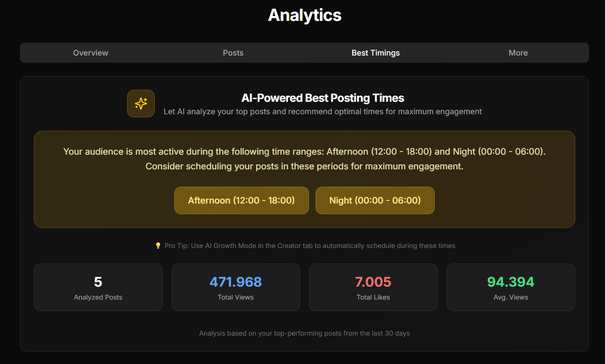Click the Total Likes label
Screen dimensions: 605x364
point(373,297)
